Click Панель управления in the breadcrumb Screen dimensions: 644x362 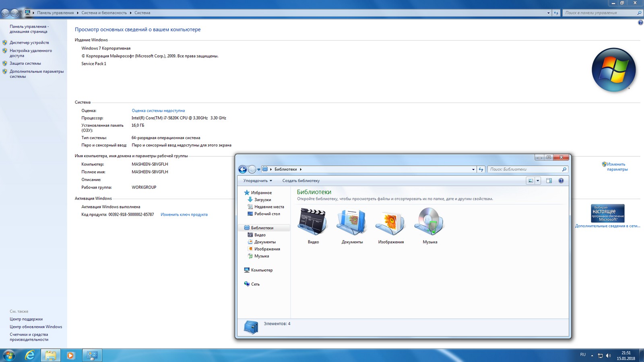pos(56,13)
